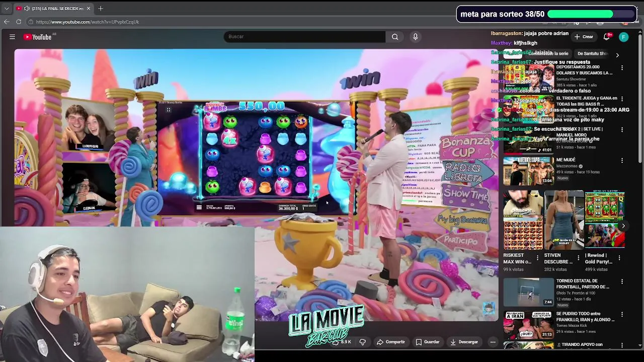Open options for TORNEO ESTATAL DE FRONTBALL video
This screenshot has height=362, width=644.
tap(622, 282)
